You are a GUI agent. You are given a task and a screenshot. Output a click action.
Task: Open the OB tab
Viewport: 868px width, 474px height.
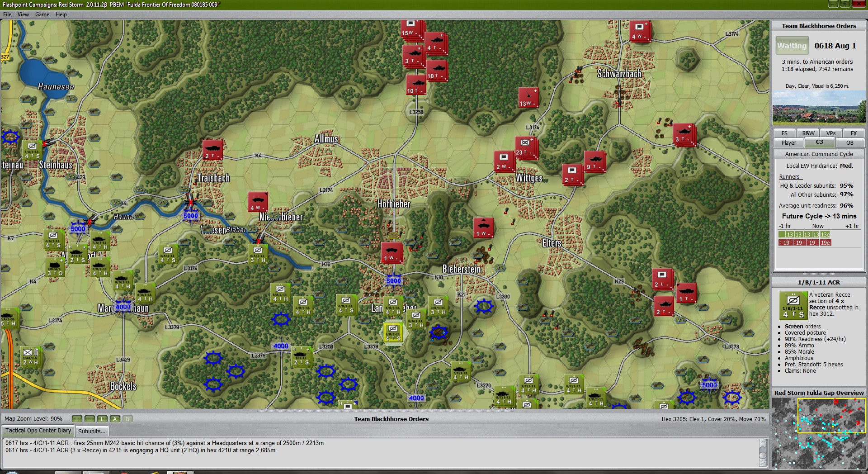[850, 143]
